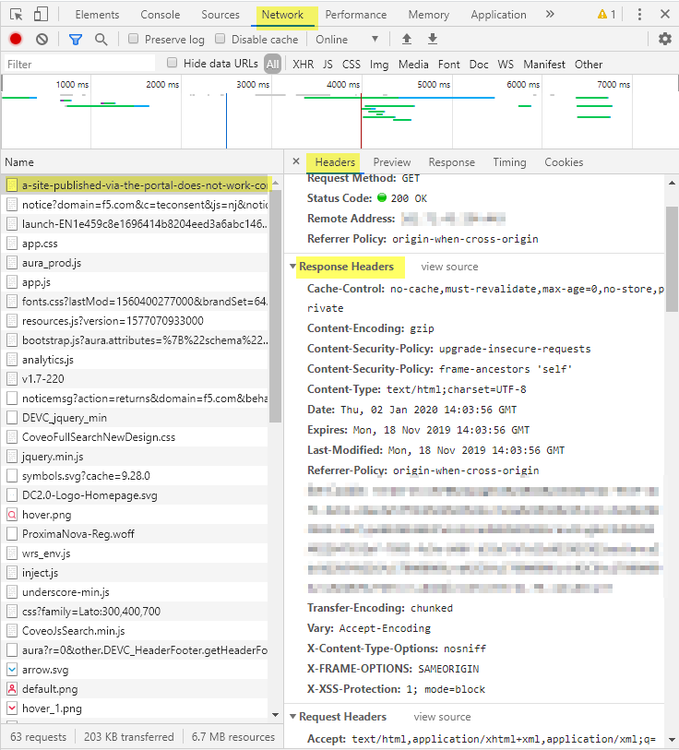Viewport: 679px width, 750px height.
Task: Open network settings gear icon
Action: (665, 39)
